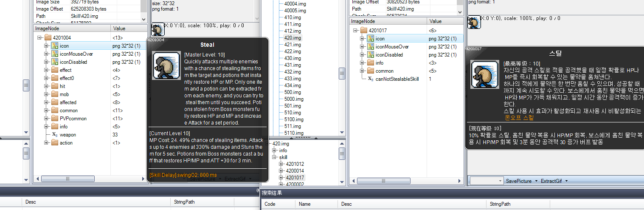Collapse the 4201004 root node
The image size is (644, 210).
coord(39,38)
